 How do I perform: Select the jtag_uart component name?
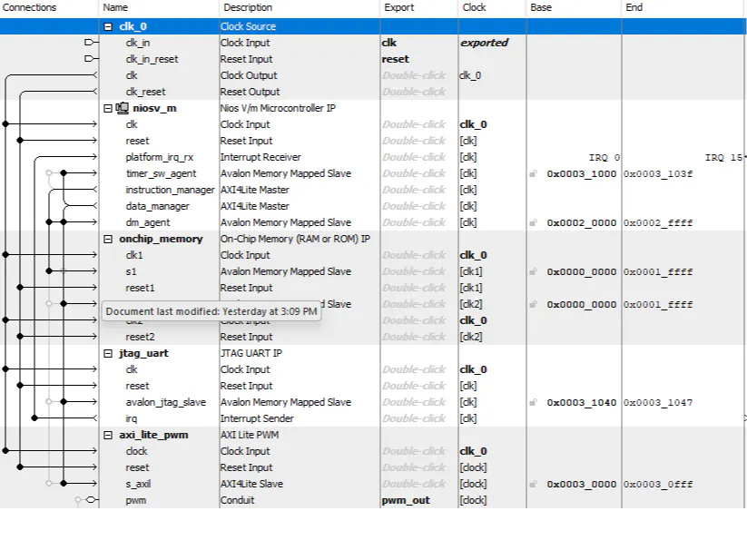(143, 353)
